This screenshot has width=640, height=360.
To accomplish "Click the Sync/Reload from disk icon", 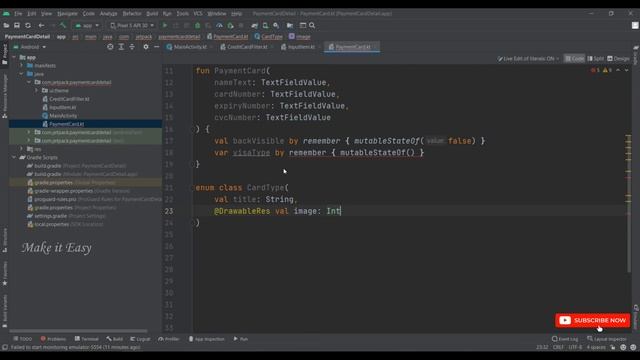I will coord(28,25).
